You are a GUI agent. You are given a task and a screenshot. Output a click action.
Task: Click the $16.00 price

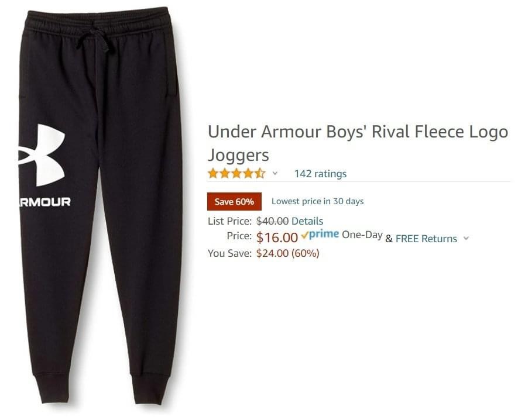click(x=277, y=237)
